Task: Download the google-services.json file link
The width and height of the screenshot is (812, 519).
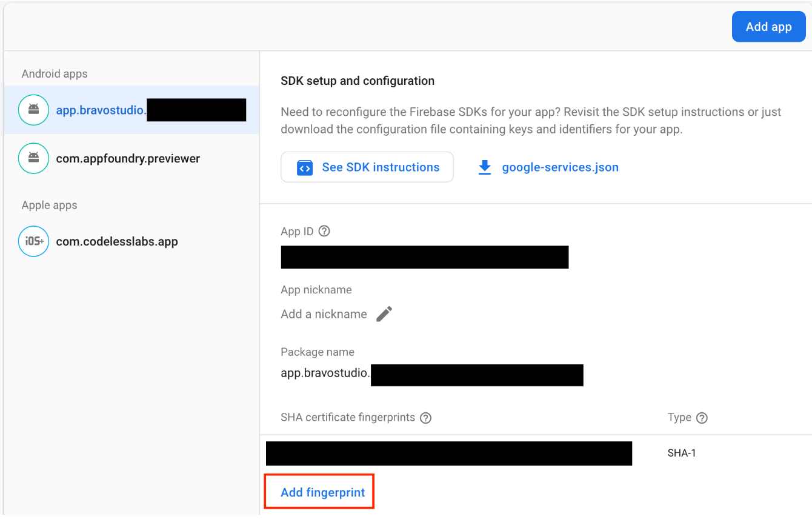Action: click(560, 167)
